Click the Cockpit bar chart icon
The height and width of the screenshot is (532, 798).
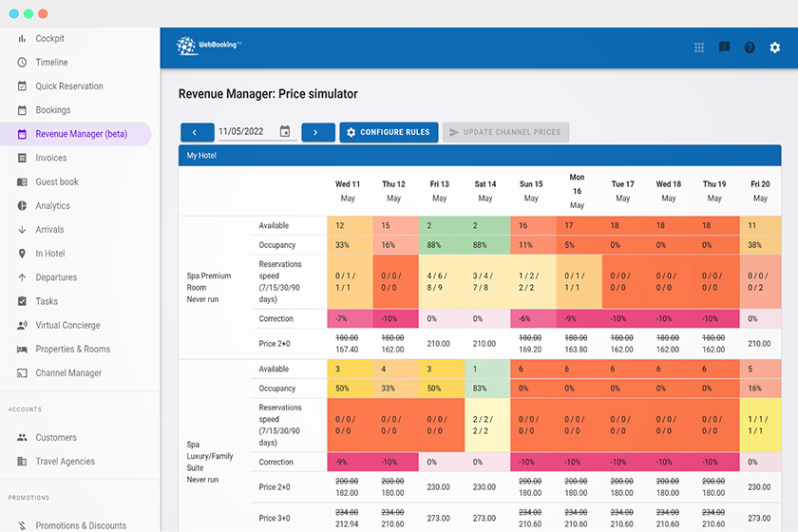[x=22, y=38]
